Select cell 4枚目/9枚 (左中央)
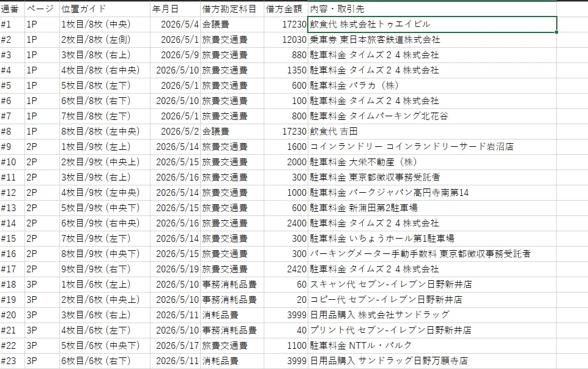588x369 pixels. pos(105,193)
